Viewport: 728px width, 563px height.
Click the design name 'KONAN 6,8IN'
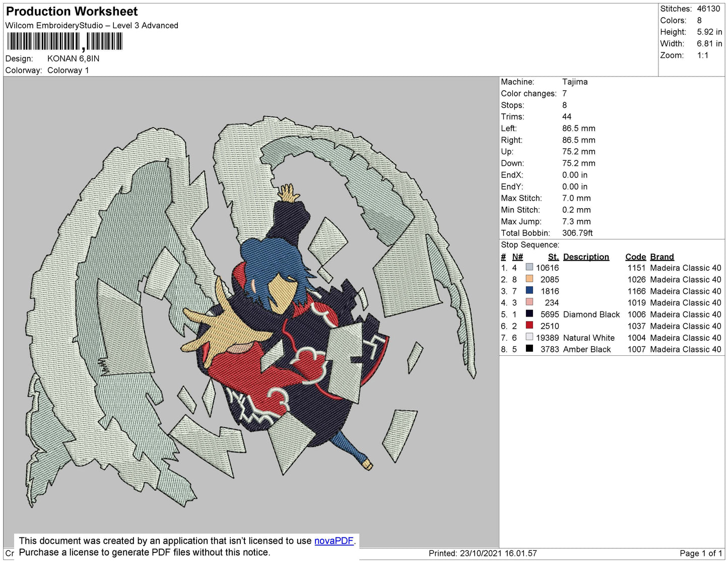pyautogui.click(x=73, y=58)
